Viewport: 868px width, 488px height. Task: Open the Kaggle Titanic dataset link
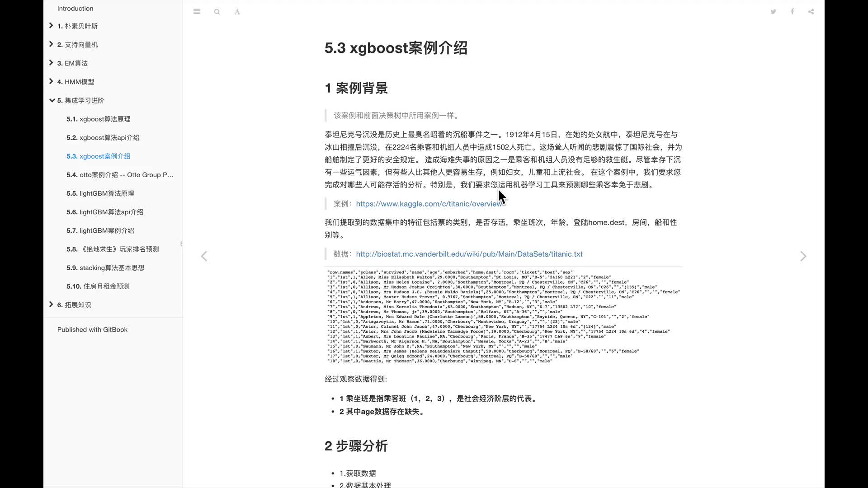[x=429, y=203]
